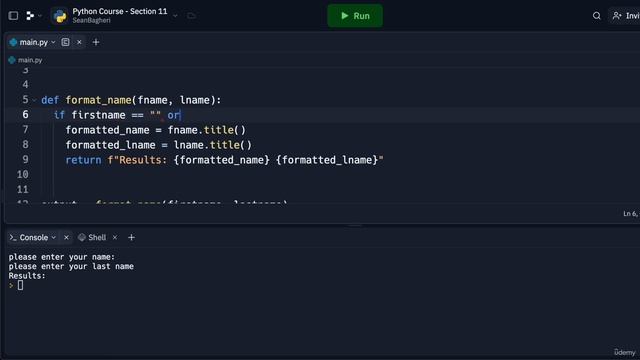Click the Python project avatar icon
Screen dimensions: 640x360
[60, 16]
